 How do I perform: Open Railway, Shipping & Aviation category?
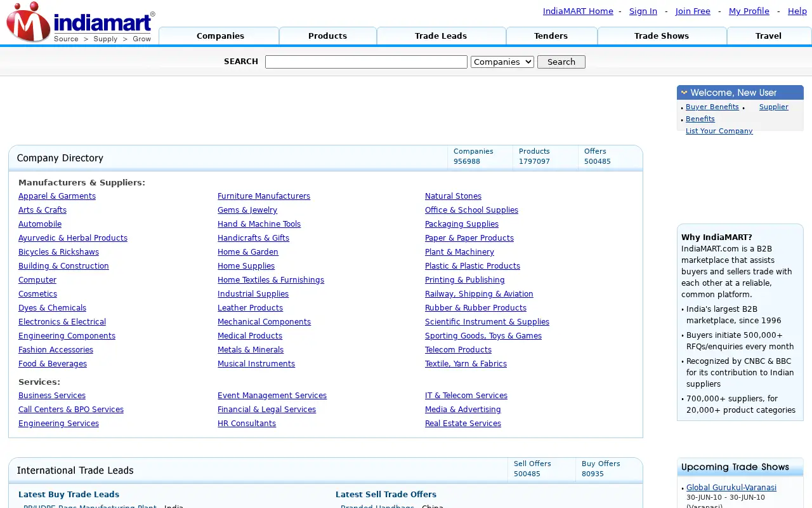479,294
